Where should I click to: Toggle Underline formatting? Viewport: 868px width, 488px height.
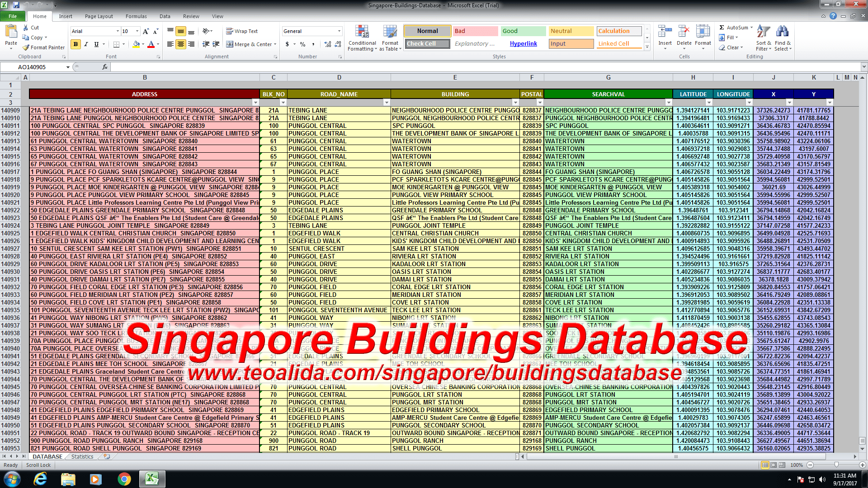click(x=96, y=44)
